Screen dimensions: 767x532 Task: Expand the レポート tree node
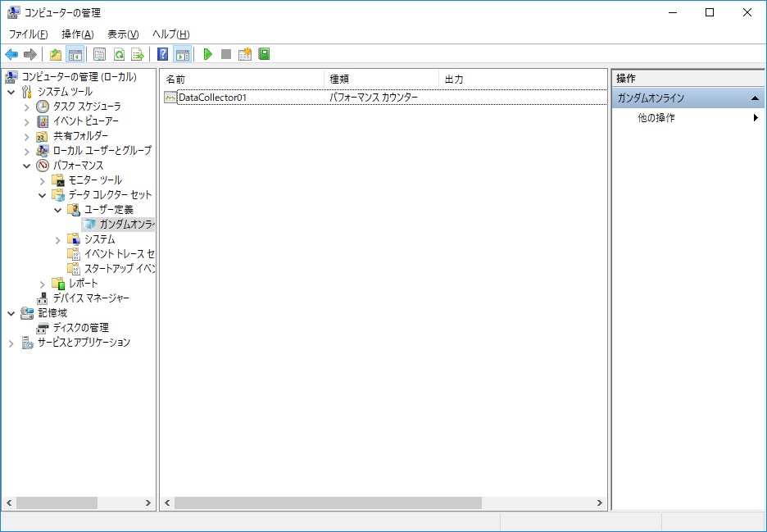[x=43, y=284]
